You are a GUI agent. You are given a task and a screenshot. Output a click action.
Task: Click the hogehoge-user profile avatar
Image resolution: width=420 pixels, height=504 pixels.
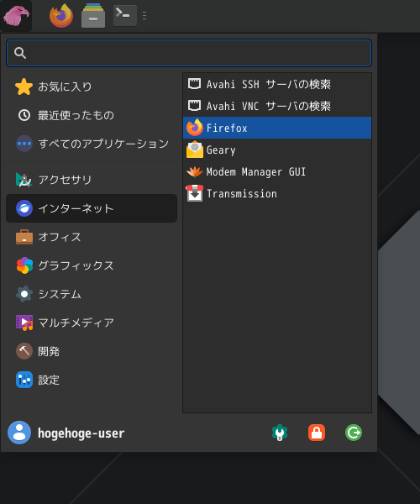(19, 433)
